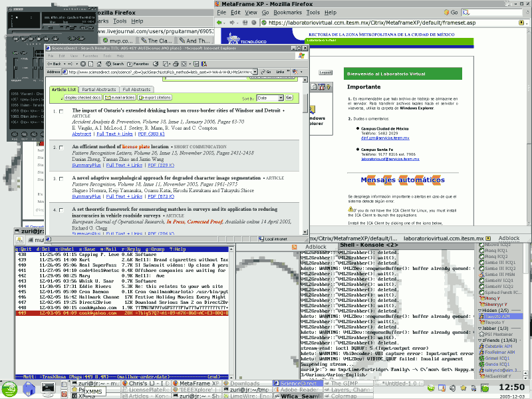This screenshot has height=399, width=532.
Task: Tick the checkbox for article number 3
Action: point(61,179)
